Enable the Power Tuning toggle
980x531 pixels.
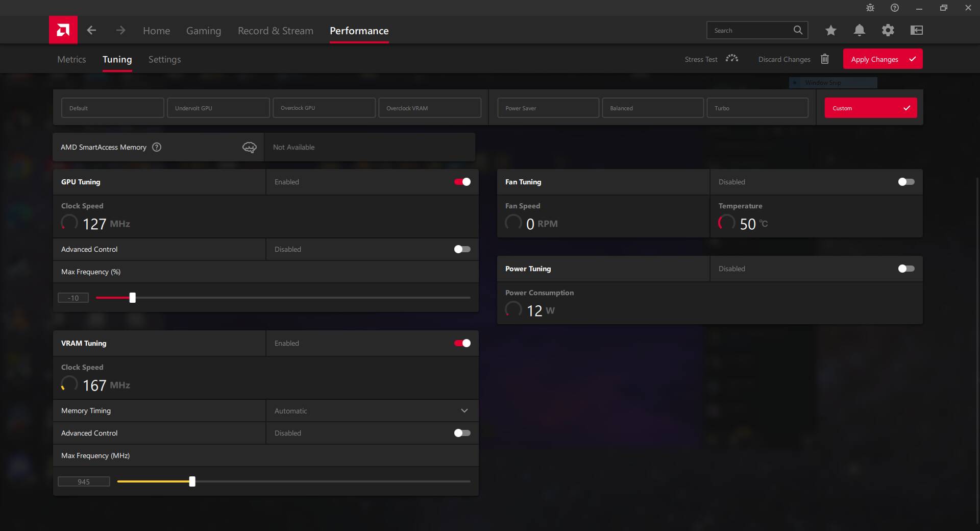906,269
